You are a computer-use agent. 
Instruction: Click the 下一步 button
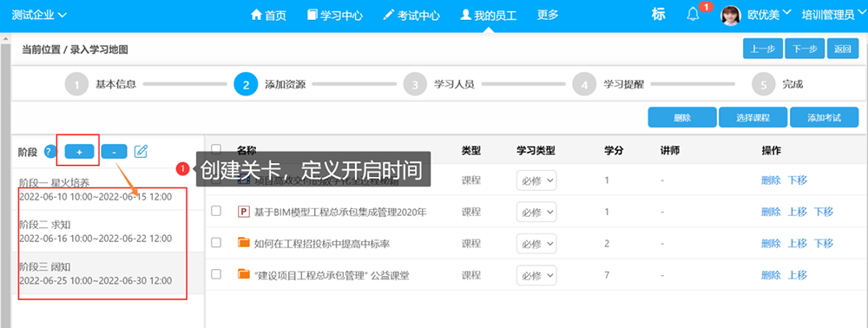click(x=805, y=49)
